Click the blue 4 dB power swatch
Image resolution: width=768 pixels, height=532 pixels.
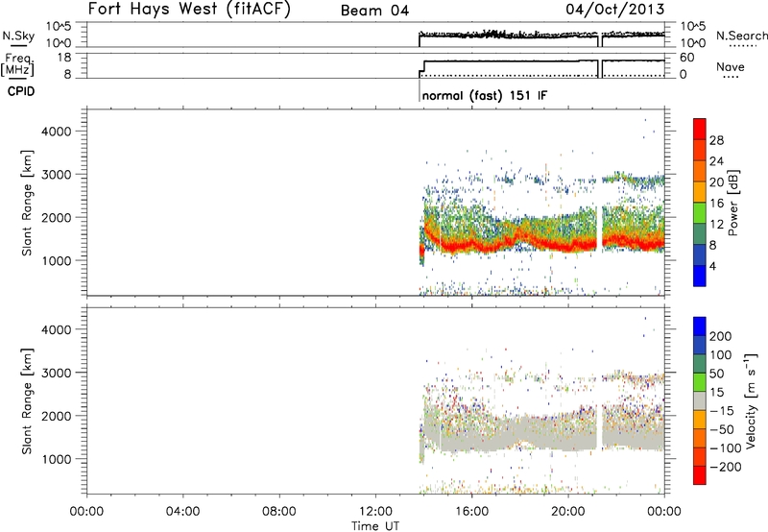[700, 276]
